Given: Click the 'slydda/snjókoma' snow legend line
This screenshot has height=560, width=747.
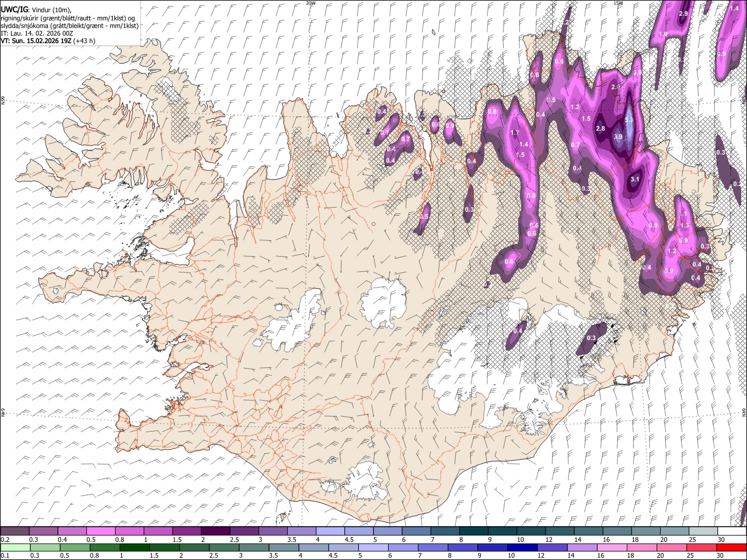Looking at the screenshot, I should (x=69, y=26).
